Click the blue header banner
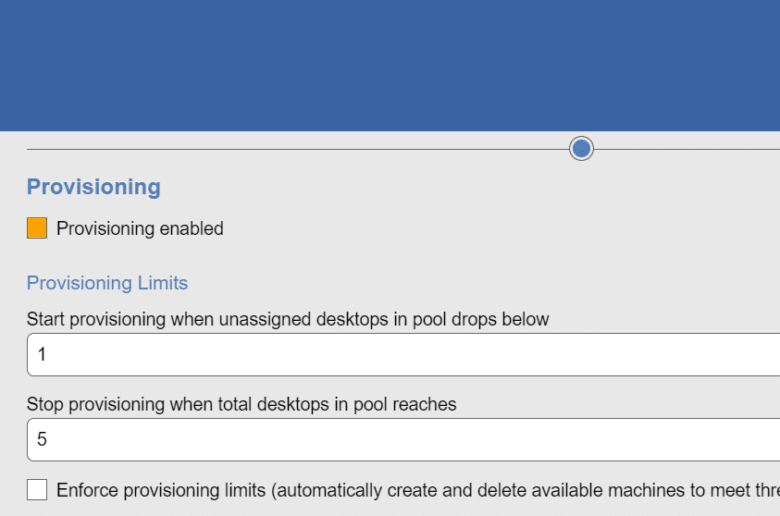Viewport: 780px width, 516px height. (x=390, y=65)
